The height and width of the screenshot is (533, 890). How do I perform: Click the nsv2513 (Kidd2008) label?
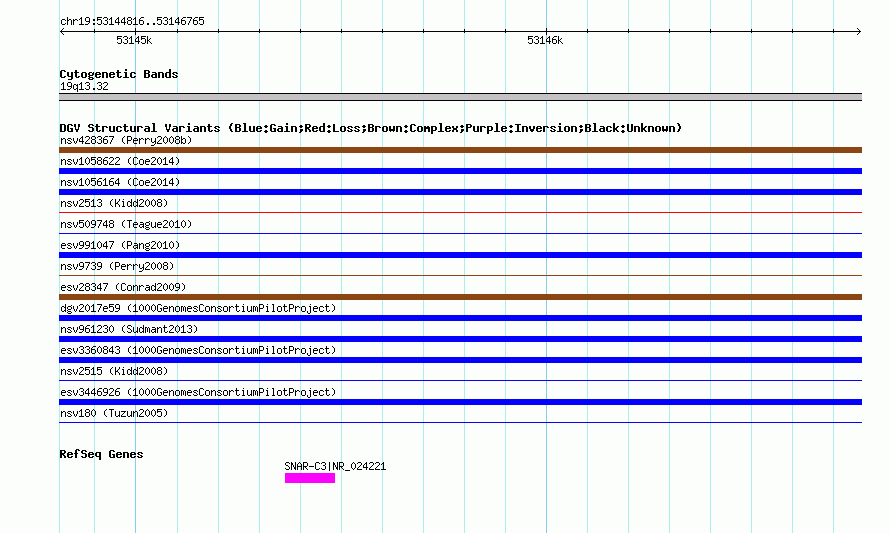click(114, 203)
